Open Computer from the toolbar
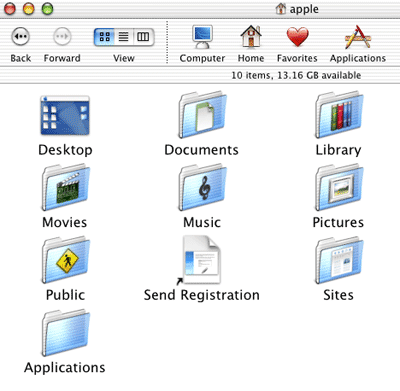The image size is (400, 391). [x=202, y=37]
